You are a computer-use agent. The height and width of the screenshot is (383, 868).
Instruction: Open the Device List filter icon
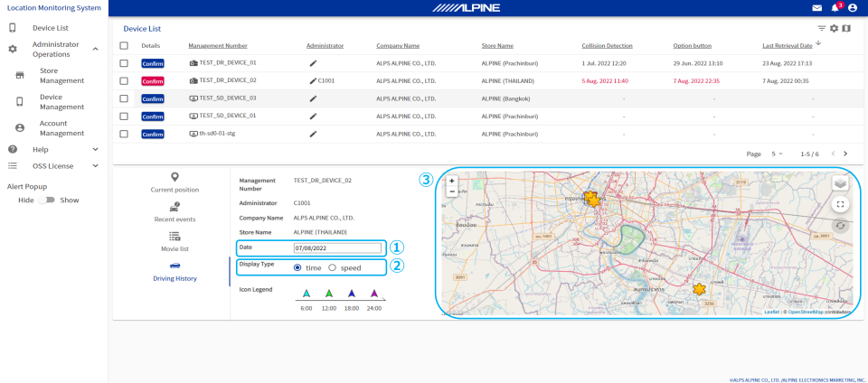[x=822, y=28]
